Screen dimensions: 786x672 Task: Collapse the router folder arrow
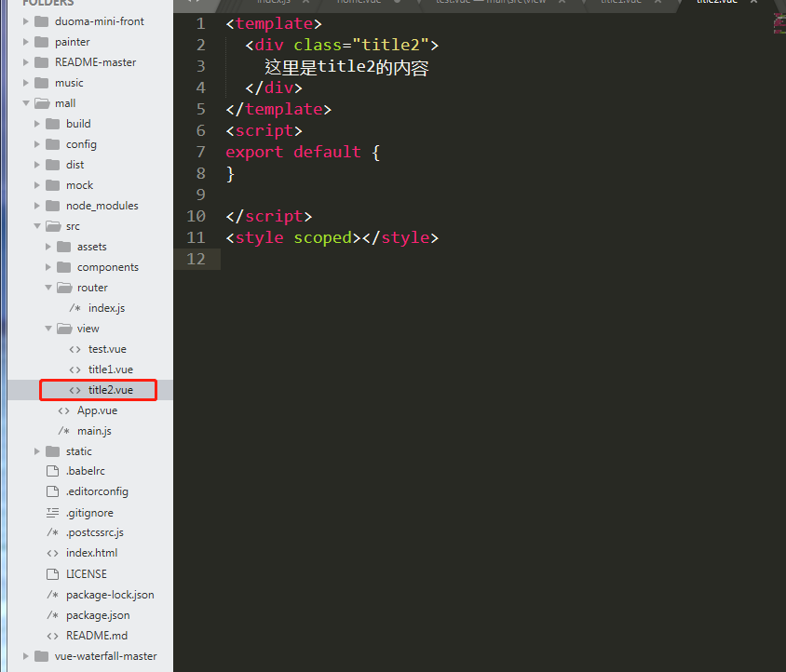[48, 288]
